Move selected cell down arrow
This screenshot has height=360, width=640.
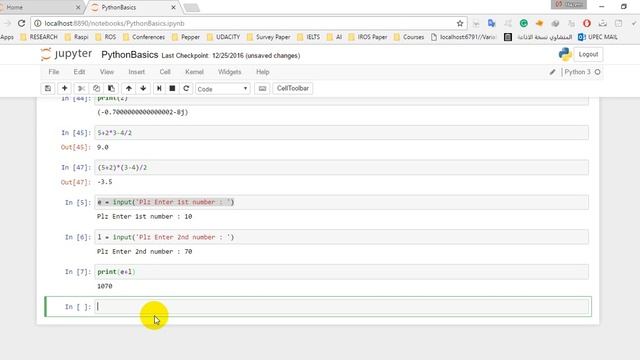(x=143, y=88)
